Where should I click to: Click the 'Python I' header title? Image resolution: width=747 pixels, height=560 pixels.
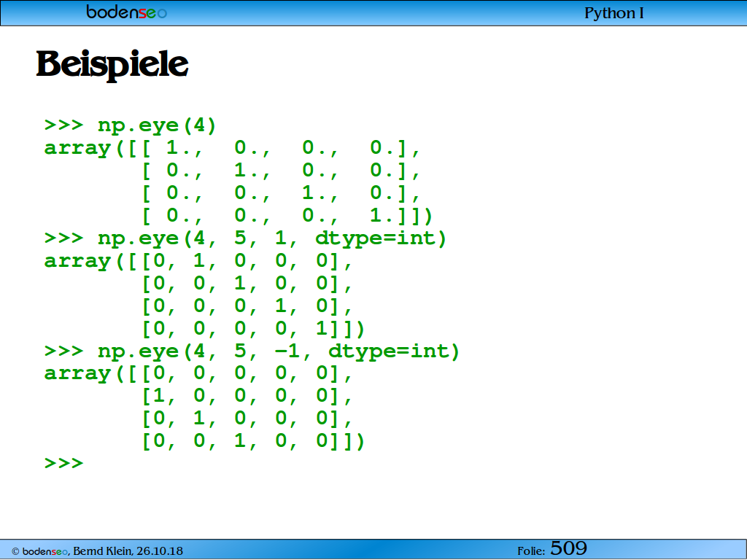coord(614,13)
